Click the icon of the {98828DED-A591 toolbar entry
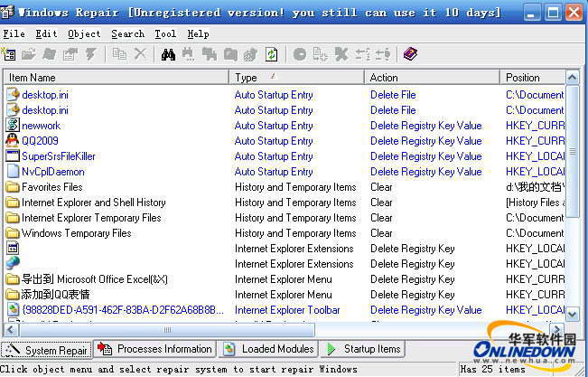Screen dimensions: 588x377 click(x=13, y=310)
